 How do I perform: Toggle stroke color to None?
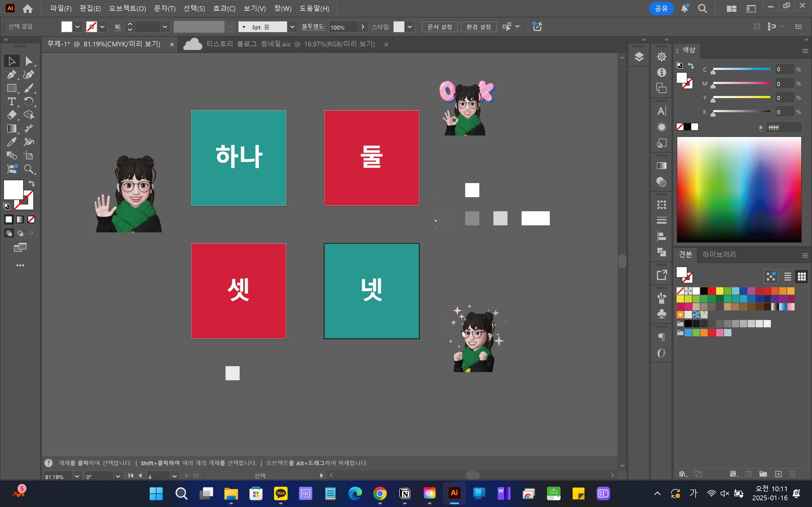tap(31, 219)
